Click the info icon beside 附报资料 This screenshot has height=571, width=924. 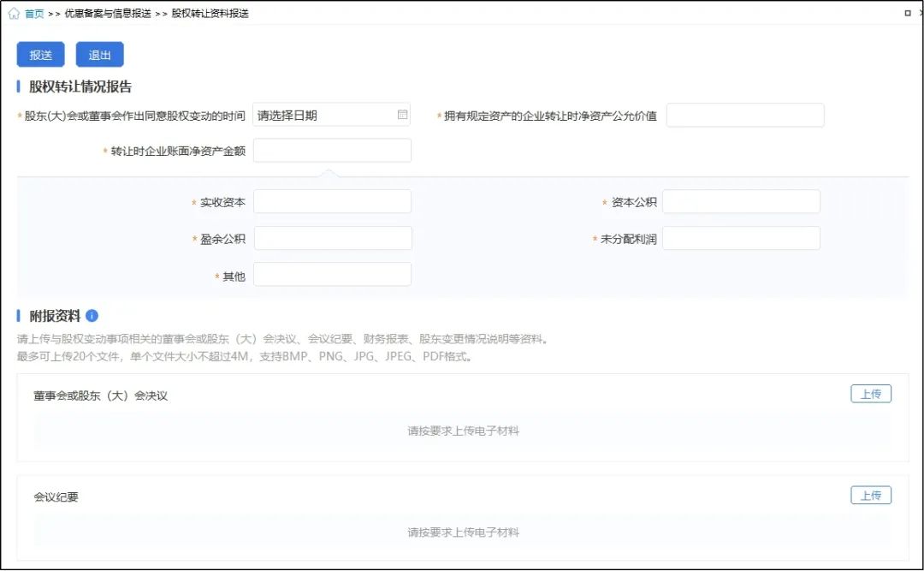click(92, 316)
